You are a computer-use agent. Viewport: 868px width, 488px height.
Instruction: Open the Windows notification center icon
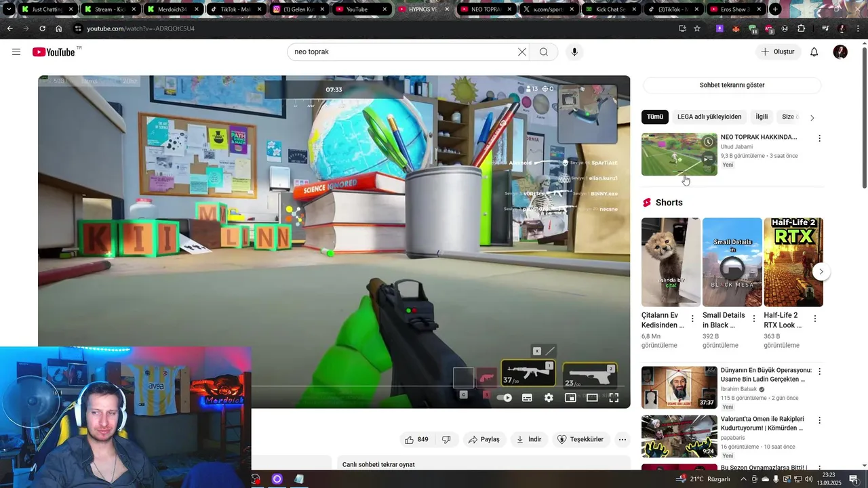pos(854,479)
